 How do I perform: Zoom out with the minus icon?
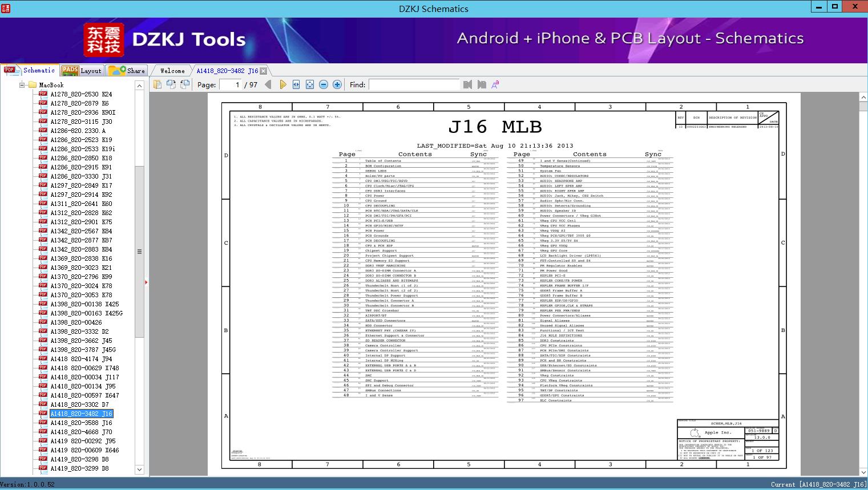[324, 84]
